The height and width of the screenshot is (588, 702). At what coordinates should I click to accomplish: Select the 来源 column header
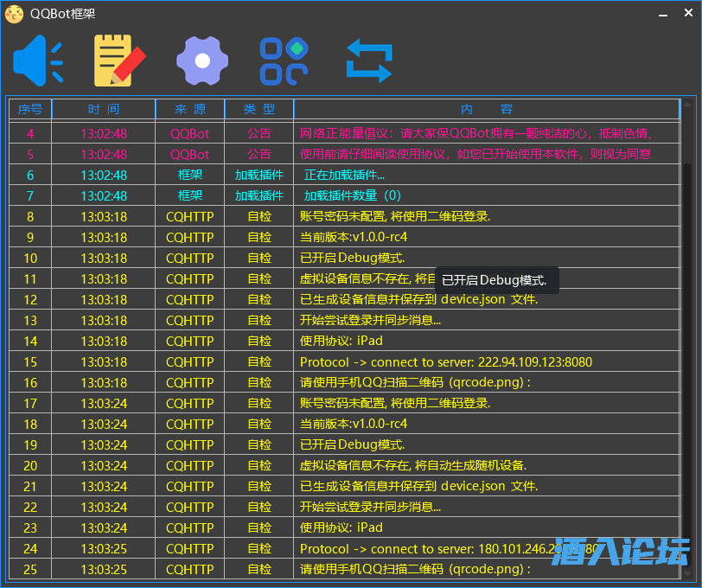[190, 109]
